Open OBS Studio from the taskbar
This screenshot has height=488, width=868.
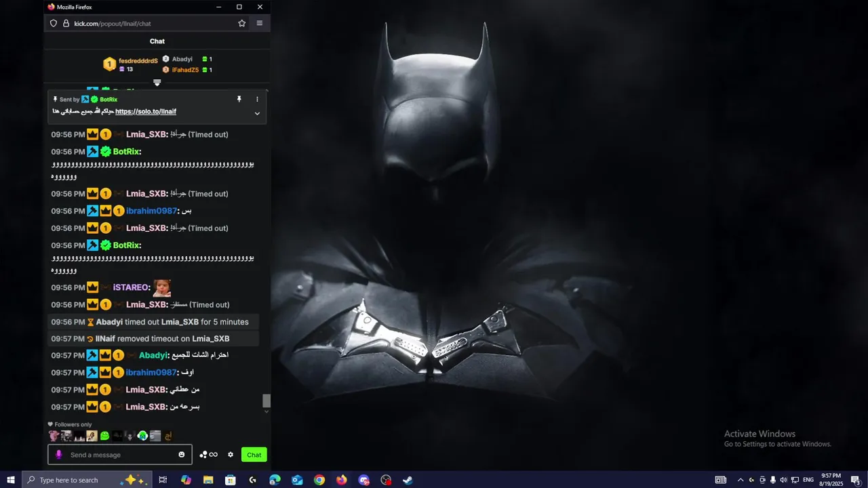[x=386, y=480]
